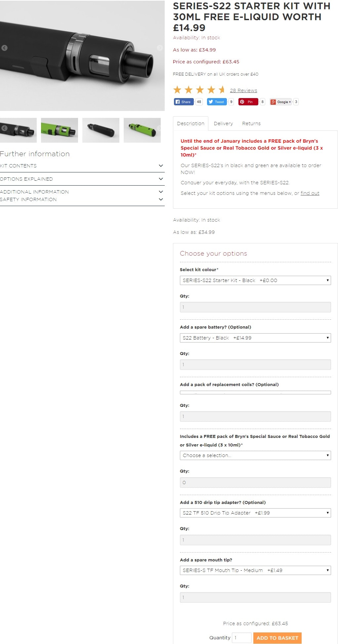The image size is (338, 644).
Task: Open the 28 Reviews link
Action: pos(243,90)
